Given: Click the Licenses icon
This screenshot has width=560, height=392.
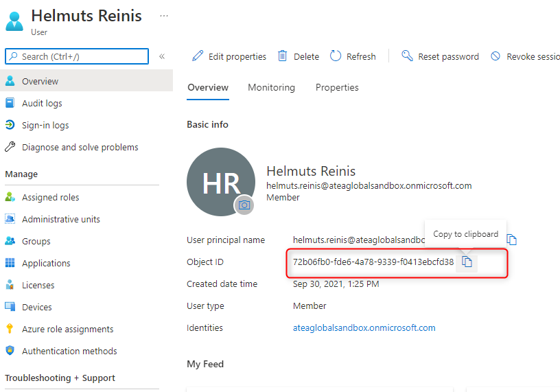Looking at the screenshot, I should pos(10,285).
